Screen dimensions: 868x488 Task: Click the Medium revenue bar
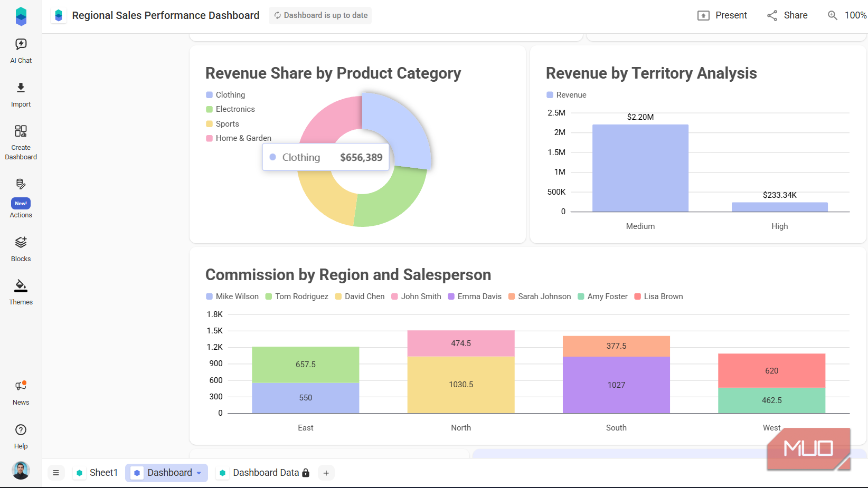[x=640, y=168]
